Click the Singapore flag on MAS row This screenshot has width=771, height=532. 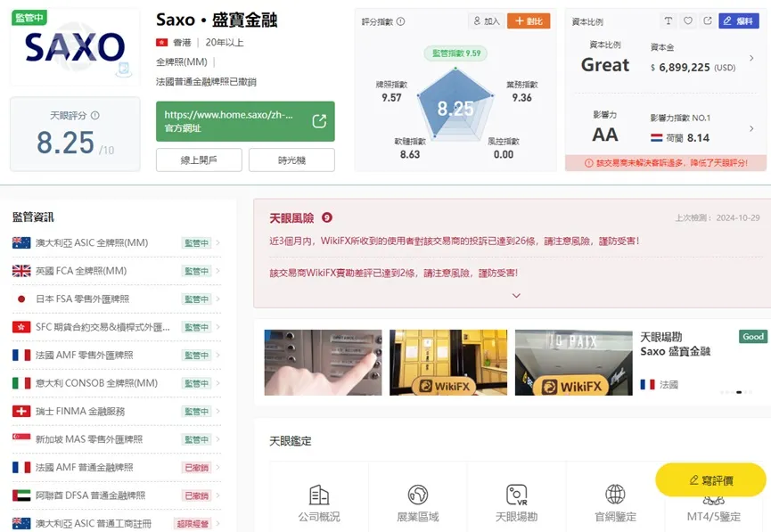(21, 438)
